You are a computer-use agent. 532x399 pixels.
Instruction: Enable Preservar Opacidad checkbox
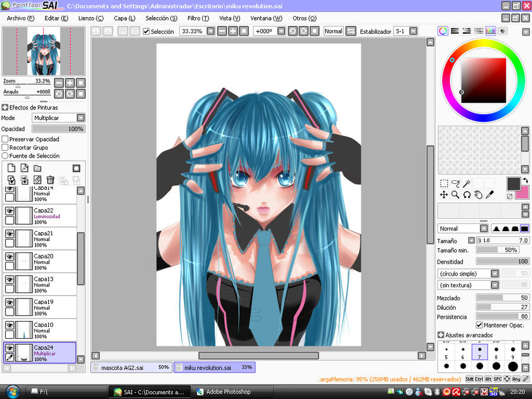pos(4,139)
